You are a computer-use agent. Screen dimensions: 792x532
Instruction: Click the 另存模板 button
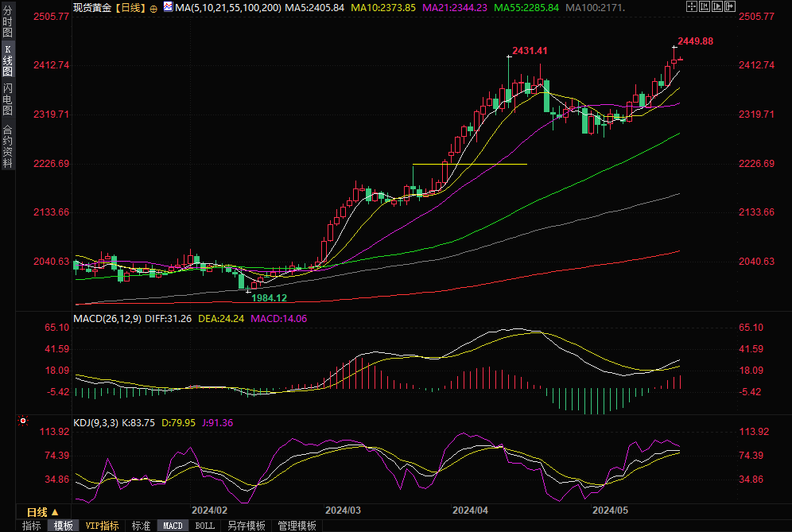pos(246,526)
